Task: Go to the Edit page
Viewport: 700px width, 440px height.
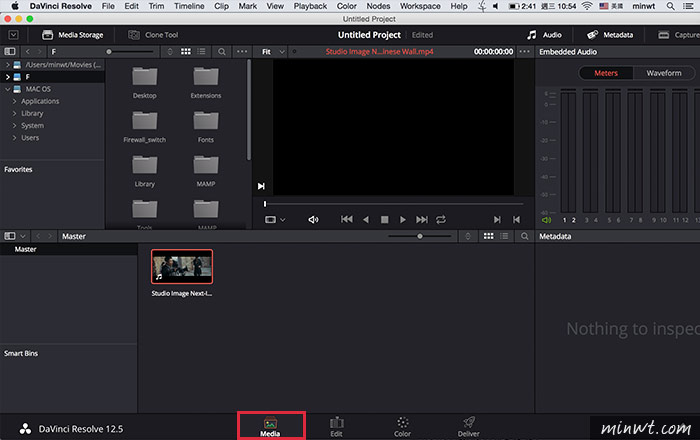Action: tap(337, 426)
